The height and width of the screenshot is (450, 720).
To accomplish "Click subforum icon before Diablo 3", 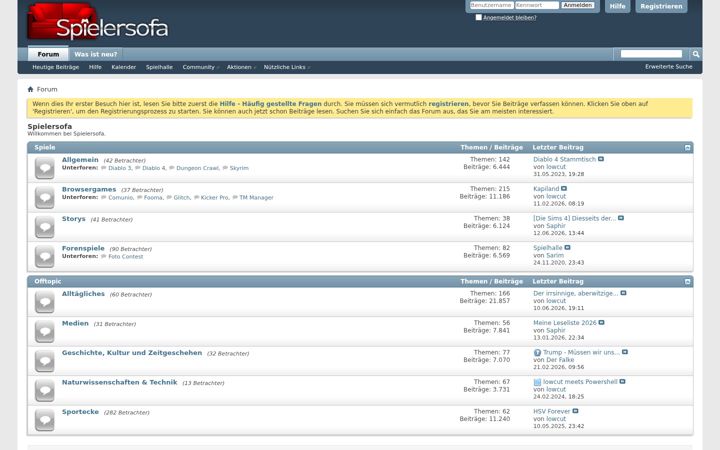I will (103, 168).
